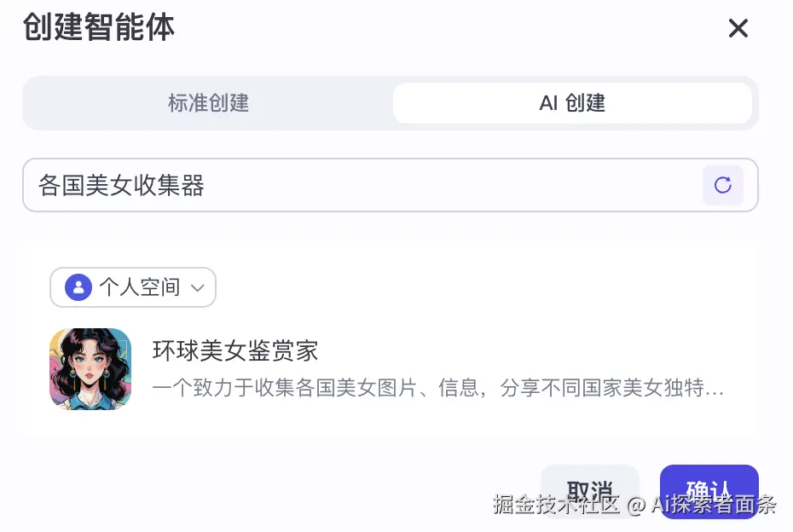Click the person icon beside 个人空间
The height and width of the screenshot is (532, 793).
pyautogui.click(x=78, y=287)
